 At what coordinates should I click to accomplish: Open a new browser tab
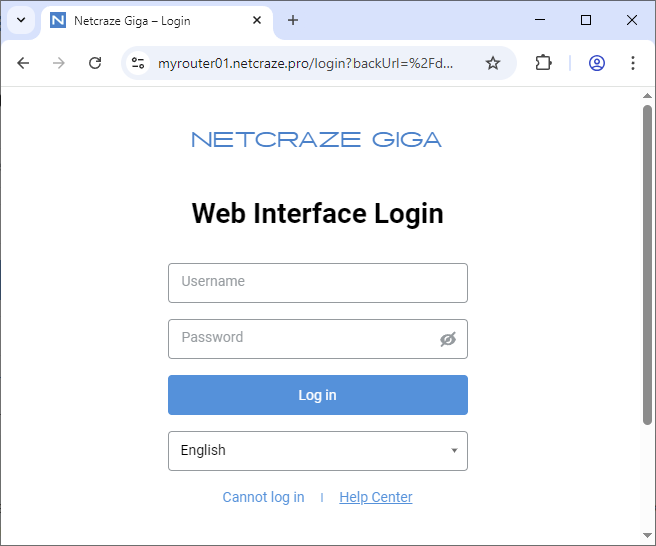293,20
